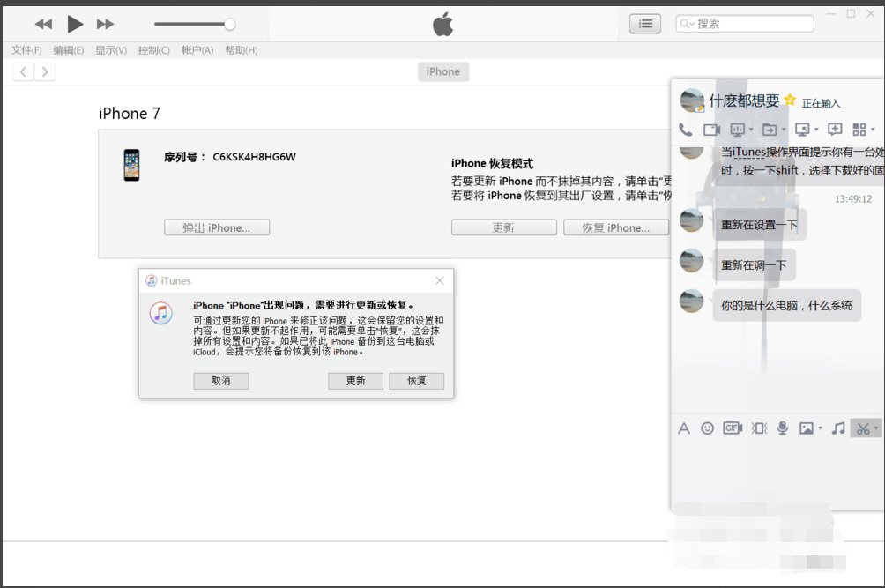
Task: Insert music using the music note icon
Action: click(x=838, y=428)
